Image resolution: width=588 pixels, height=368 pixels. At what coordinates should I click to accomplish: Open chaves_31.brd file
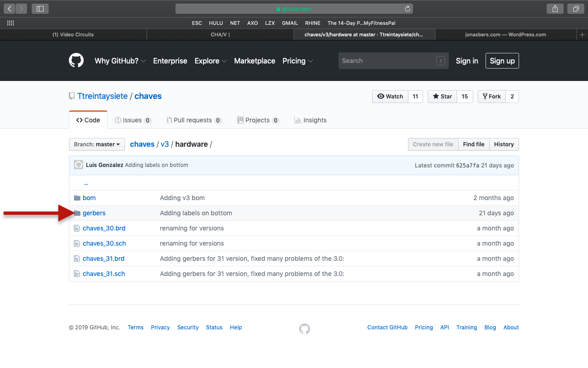[103, 259]
